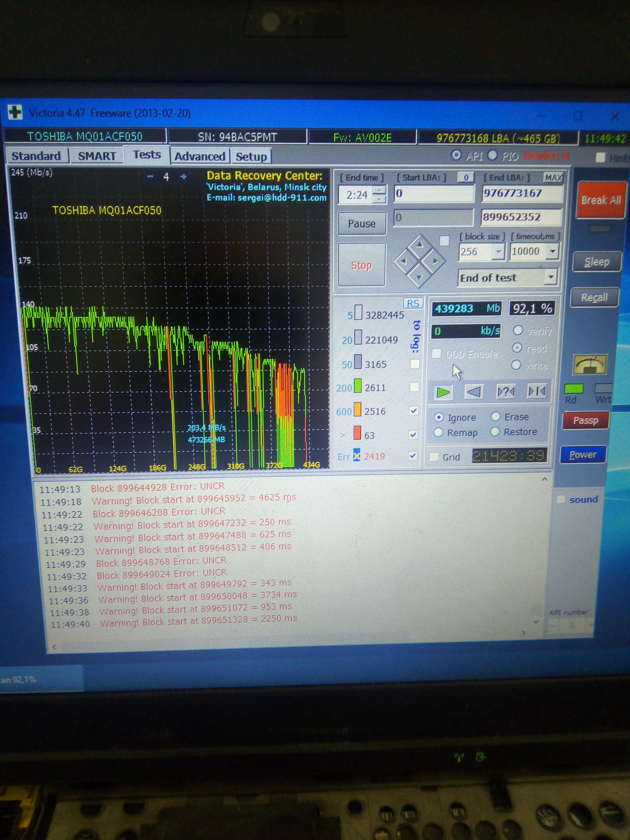Click the log horizontal scrollbar left arrow
Viewport: 630px width, 840px height.
pyautogui.click(x=54, y=647)
